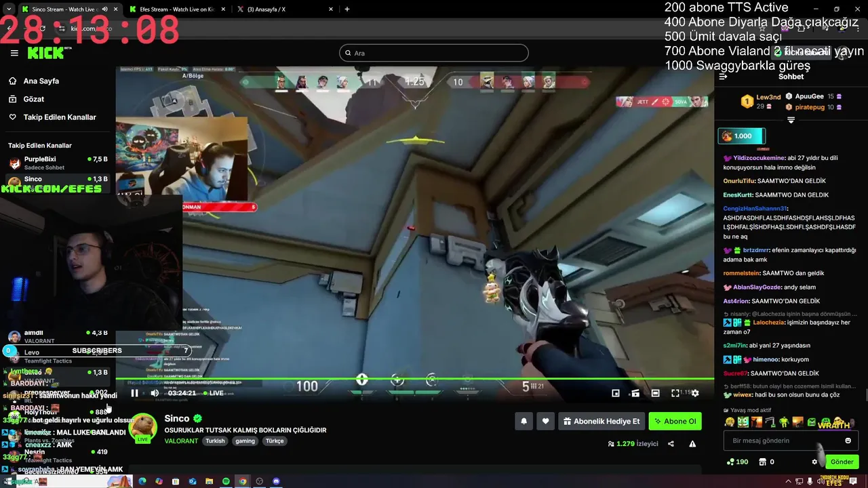Click username wiwex in chat

pyautogui.click(x=743, y=394)
